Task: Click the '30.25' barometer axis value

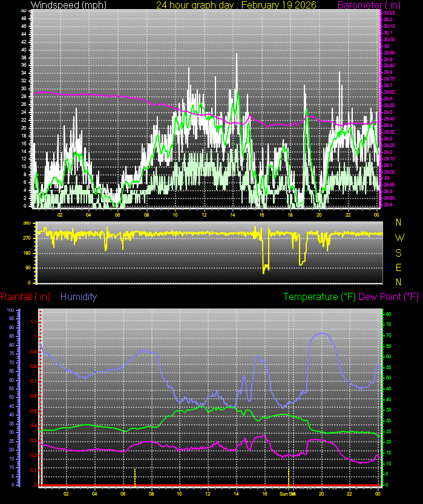Action: tap(389, 13)
